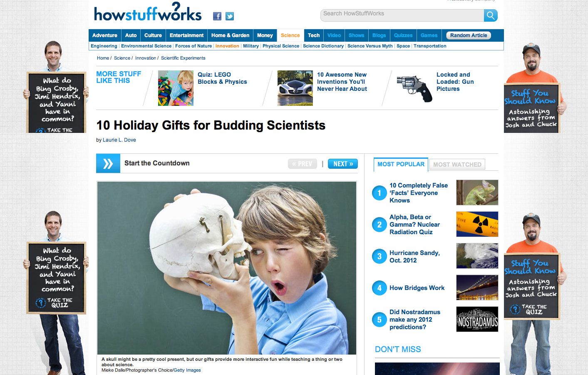Select the number 3 popular ranking badge
Image resolution: width=588 pixels, height=375 pixels.
tap(380, 256)
